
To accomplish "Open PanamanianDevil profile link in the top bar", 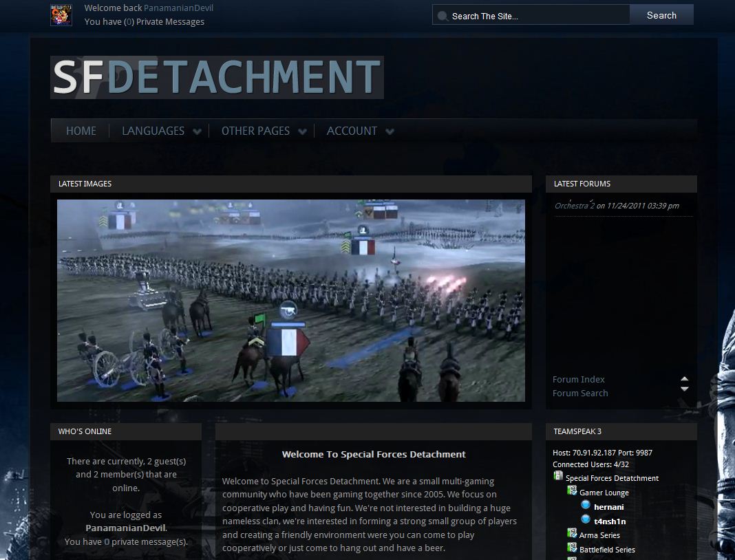I will tap(179, 8).
